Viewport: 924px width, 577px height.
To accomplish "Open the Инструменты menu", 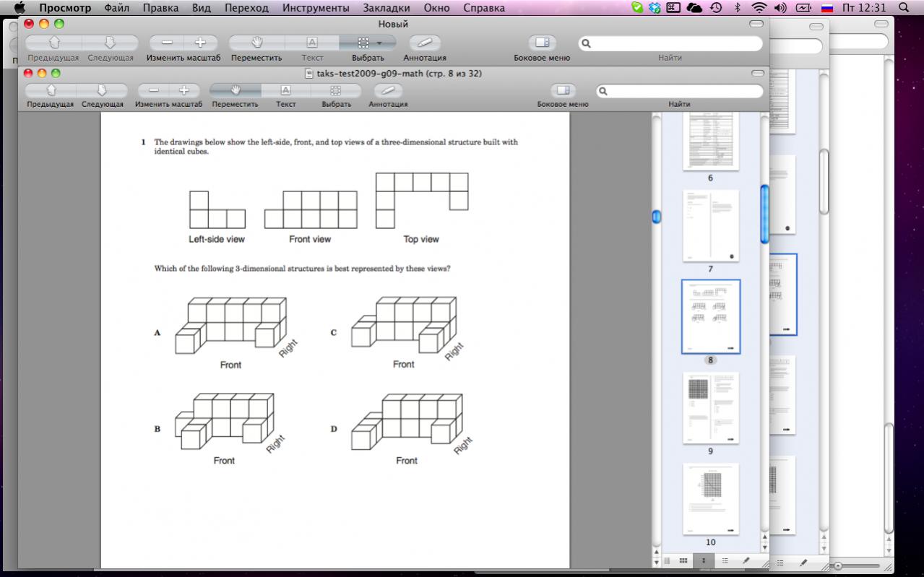I will (x=316, y=8).
